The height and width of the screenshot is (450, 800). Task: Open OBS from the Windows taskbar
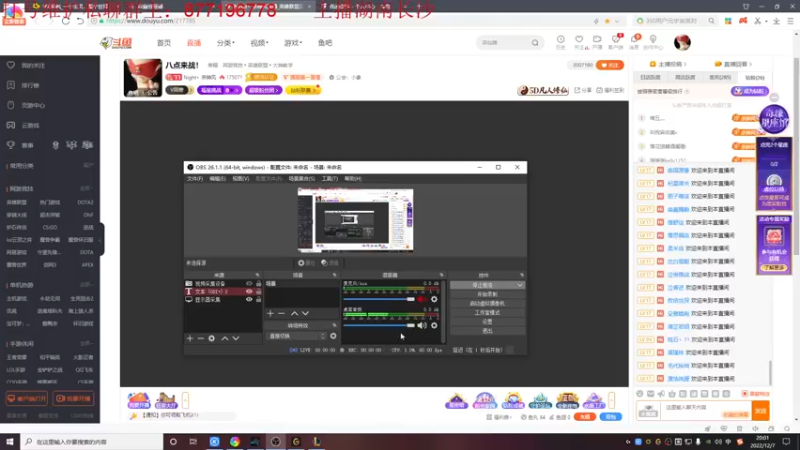point(276,442)
